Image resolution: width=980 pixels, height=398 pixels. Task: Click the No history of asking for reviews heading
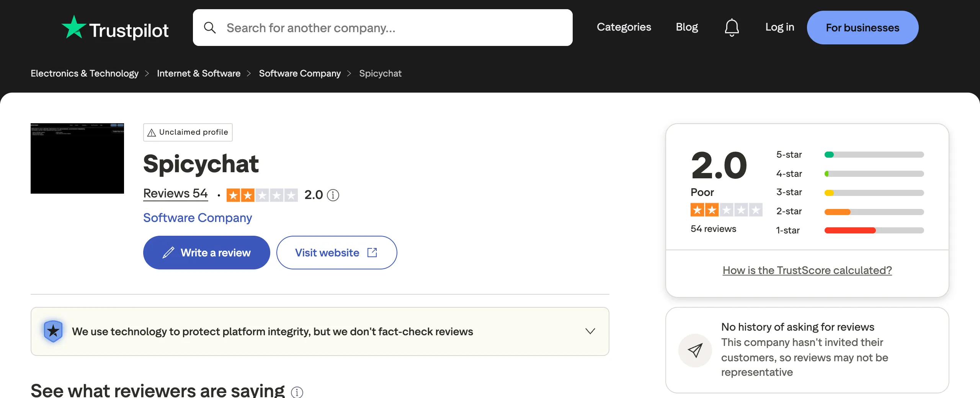pyautogui.click(x=798, y=327)
